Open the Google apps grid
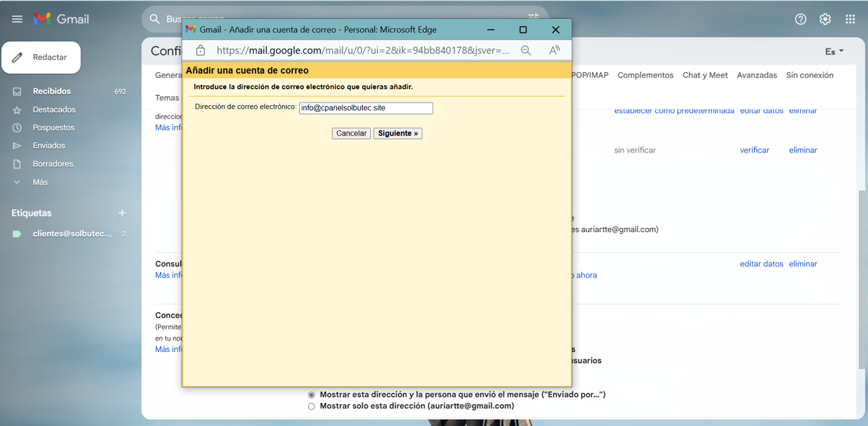 pyautogui.click(x=850, y=19)
